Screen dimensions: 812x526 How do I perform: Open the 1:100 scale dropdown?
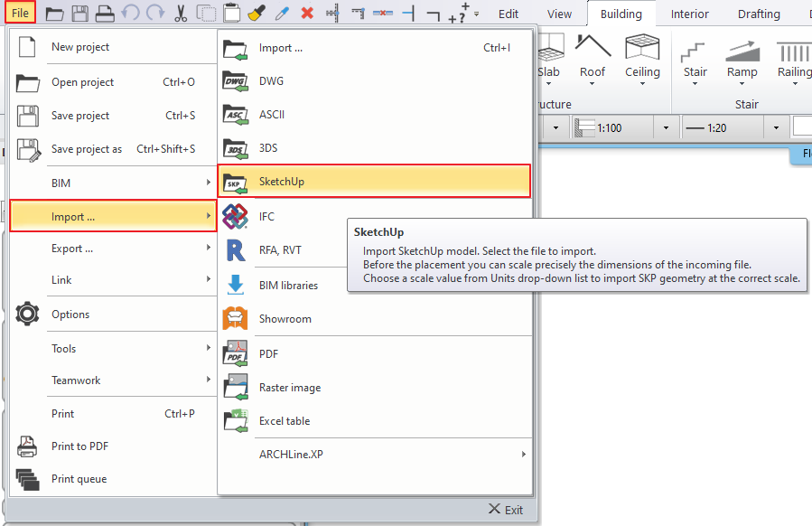pos(666,127)
